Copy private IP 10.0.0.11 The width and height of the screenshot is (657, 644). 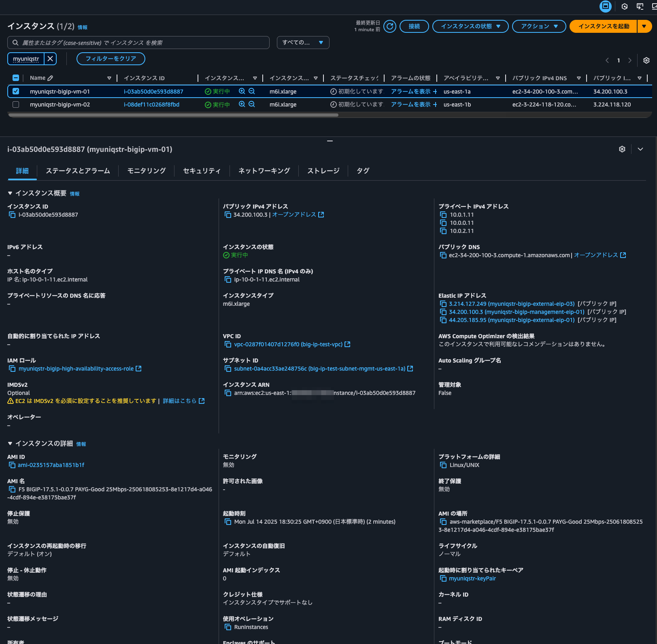click(x=443, y=223)
